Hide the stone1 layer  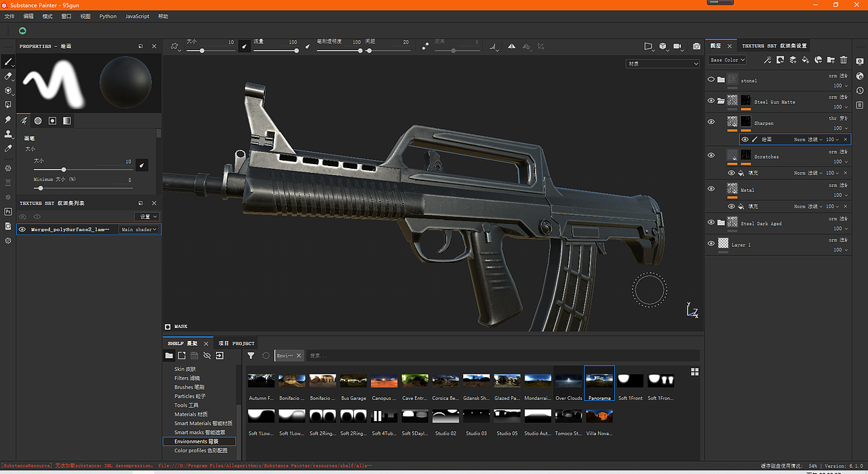[x=711, y=79]
